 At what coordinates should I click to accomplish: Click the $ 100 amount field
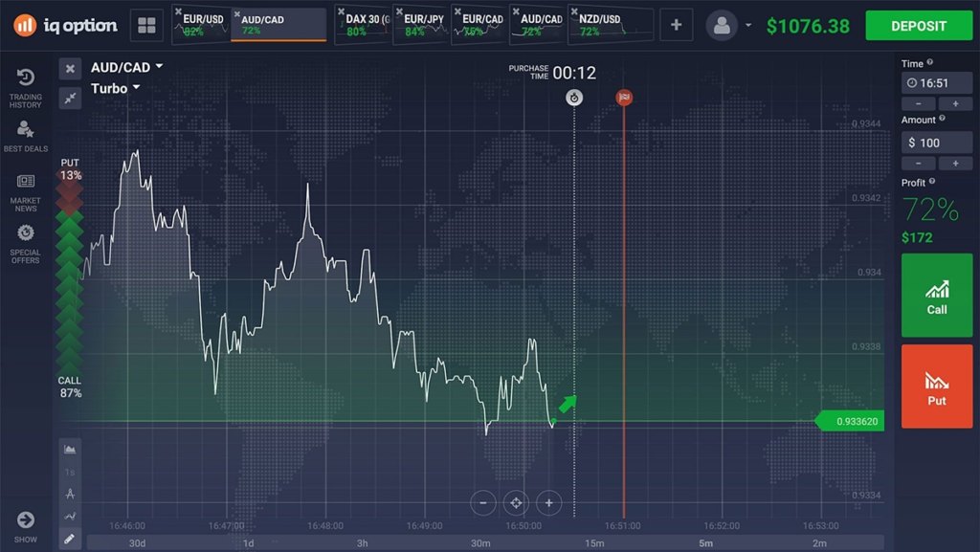click(x=936, y=143)
